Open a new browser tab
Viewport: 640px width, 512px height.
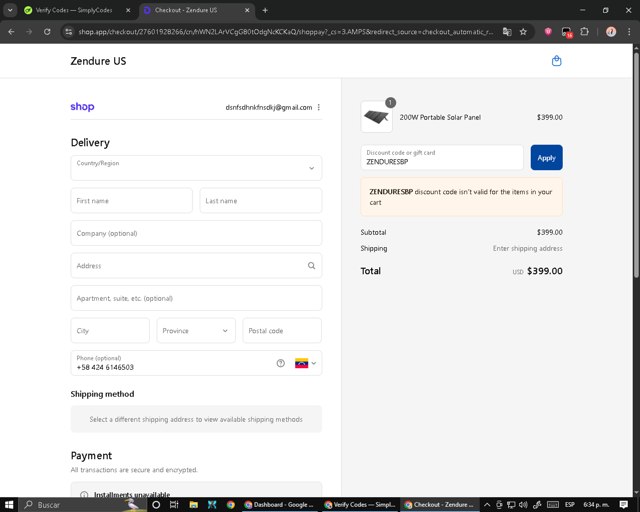[265, 10]
